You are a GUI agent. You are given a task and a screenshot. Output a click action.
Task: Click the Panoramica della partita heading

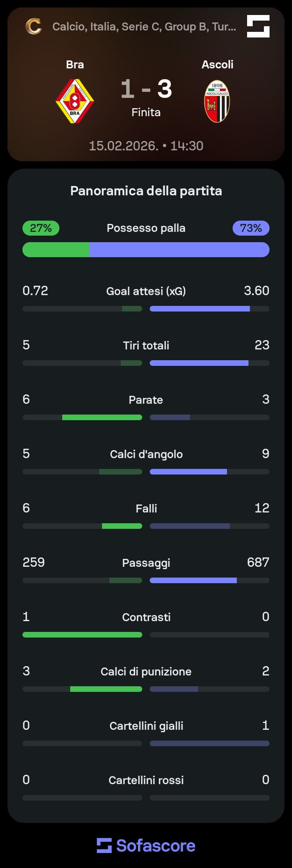146,191
